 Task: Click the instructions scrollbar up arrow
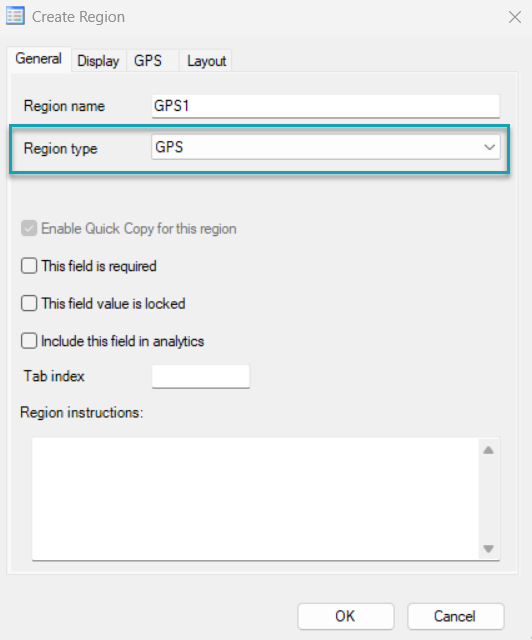click(x=488, y=450)
